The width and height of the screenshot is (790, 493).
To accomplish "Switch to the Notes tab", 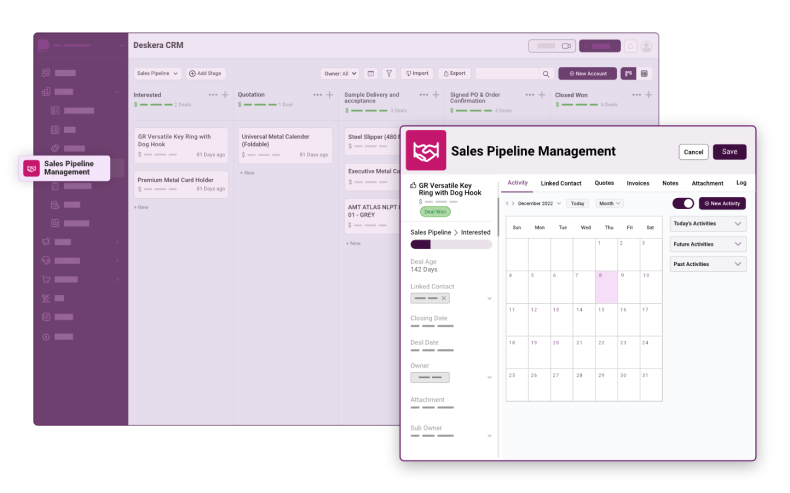I will [670, 183].
